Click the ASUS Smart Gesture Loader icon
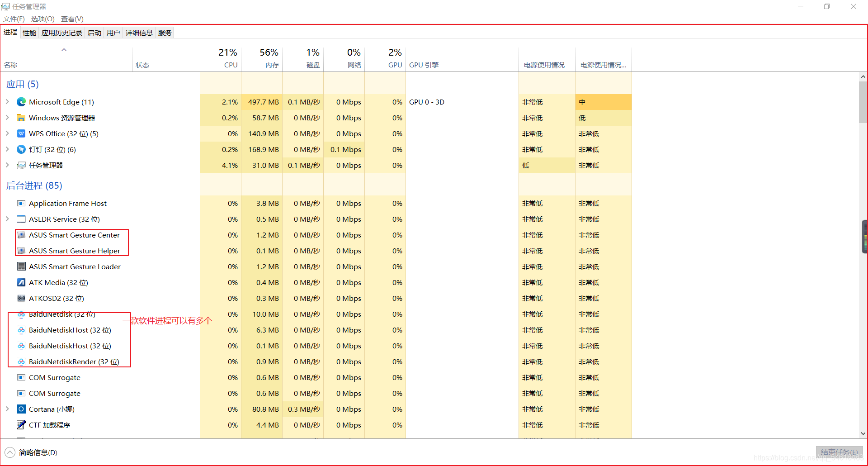The image size is (868, 466). pyautogui.click(x=21, y=267)
